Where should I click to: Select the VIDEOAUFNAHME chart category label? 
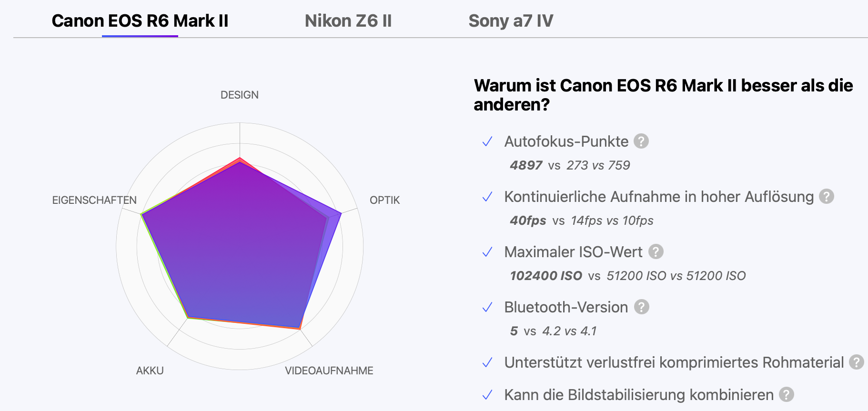coord(329,371)
